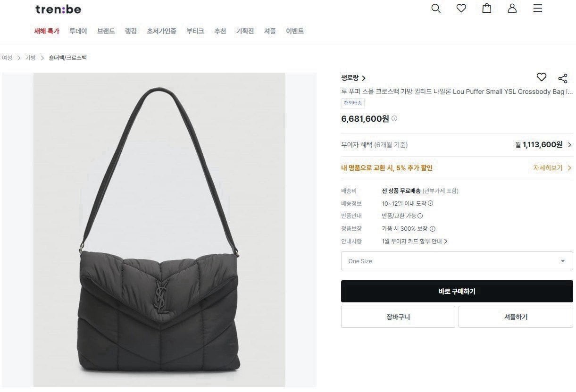This screenshot has width=576, height=392.
Task: Open the user account icon
Action: click(512, 8)
